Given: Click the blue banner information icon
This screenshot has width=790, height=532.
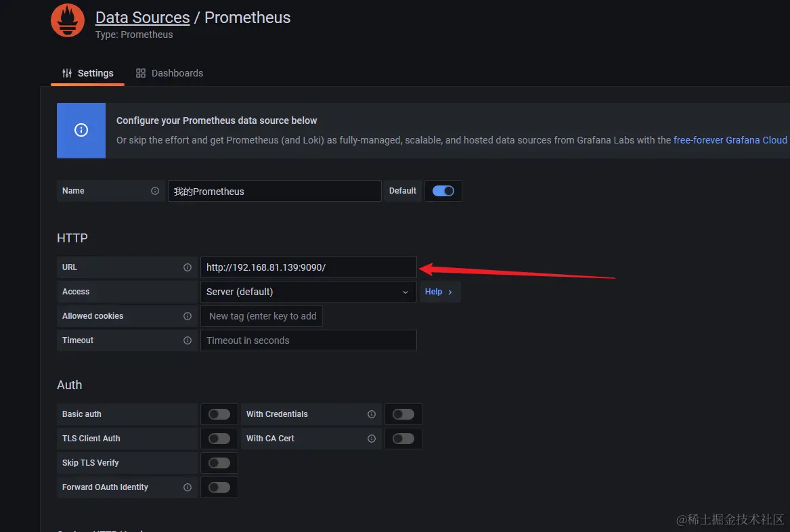Looking at the screenshot, I should (x=81, y=130).
